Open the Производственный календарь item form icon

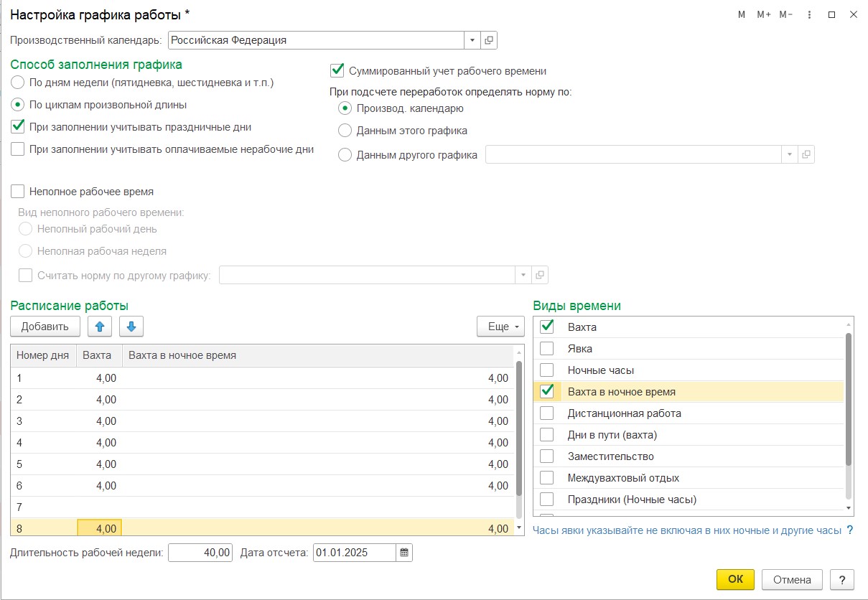(489, 40)
